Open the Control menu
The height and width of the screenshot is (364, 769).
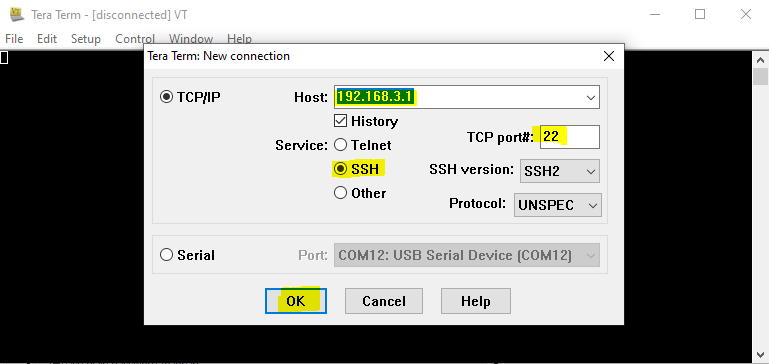click(135, 39)
